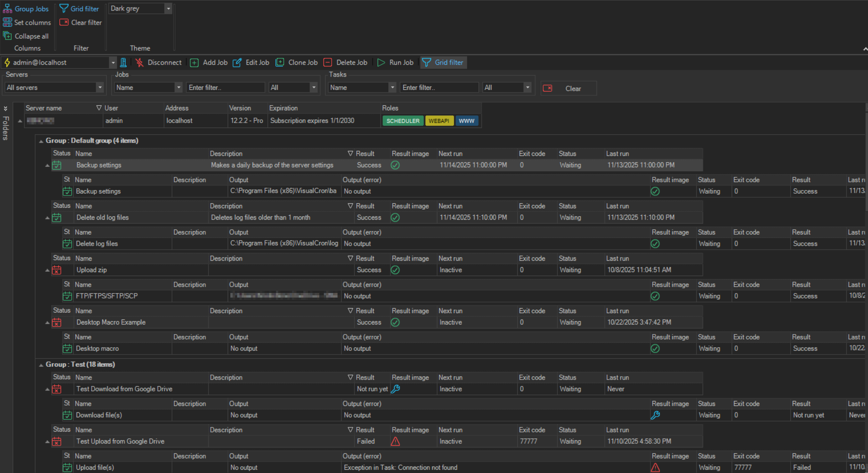Click the Clear button next to Tasks filter
Screen dimensions: 868x473
pos(568,88)
